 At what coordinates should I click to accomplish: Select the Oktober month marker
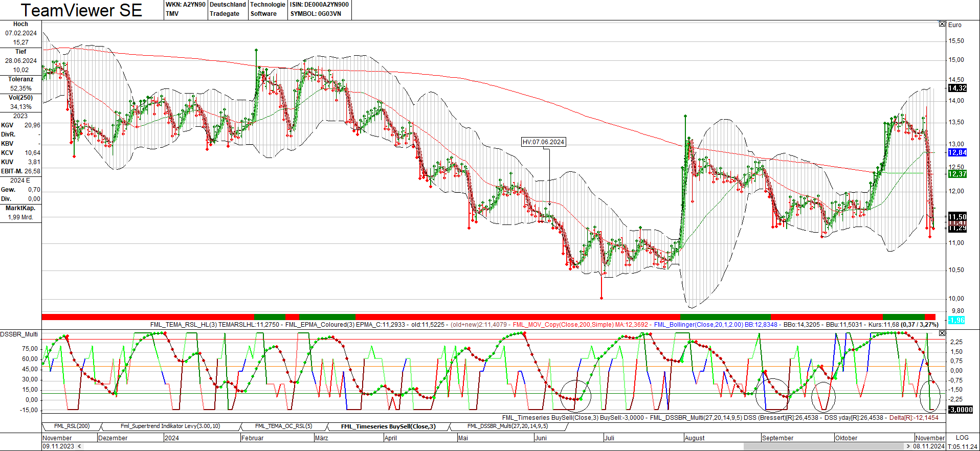coord(846,438)
